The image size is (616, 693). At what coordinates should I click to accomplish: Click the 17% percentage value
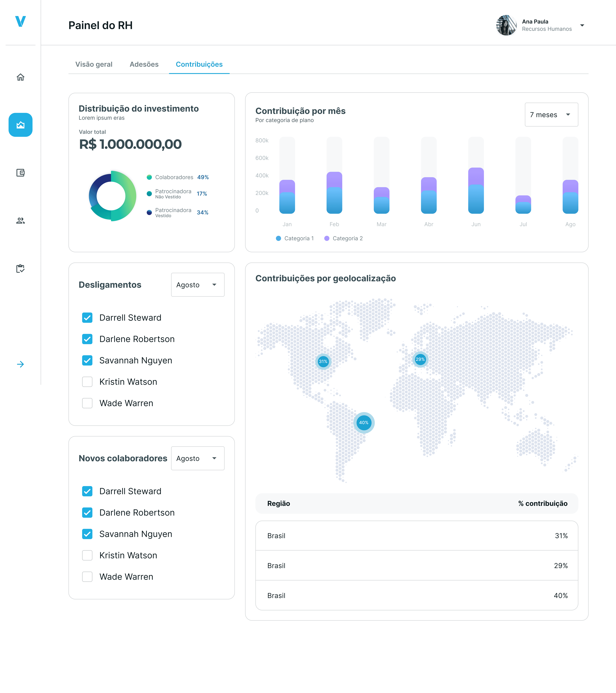click(x=202, y=194)
